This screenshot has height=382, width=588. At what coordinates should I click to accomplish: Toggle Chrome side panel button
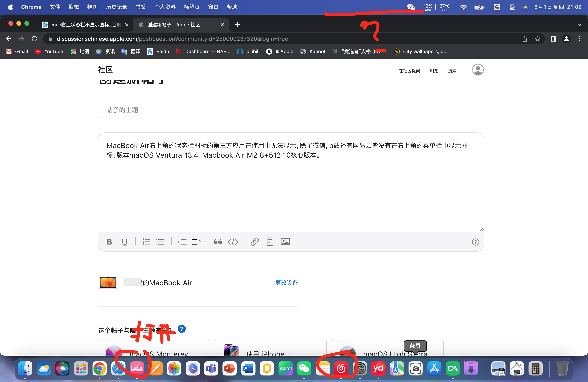(x=553, y=39)
